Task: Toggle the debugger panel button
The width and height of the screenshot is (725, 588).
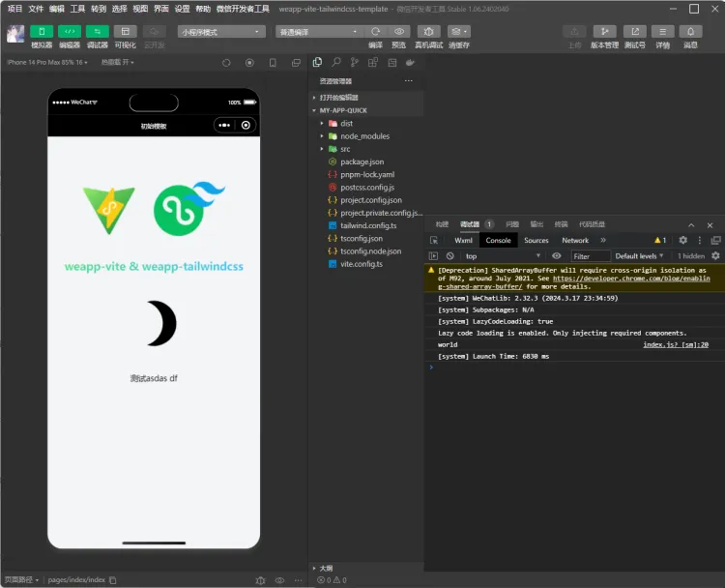Action: (97, 32)
